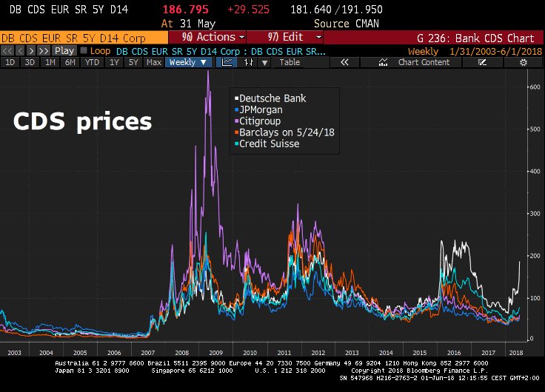Viewport: 545px width, 392px height.
Task: Select the 1Y time range
Action: pyautogui.click(x=114, y=62)
